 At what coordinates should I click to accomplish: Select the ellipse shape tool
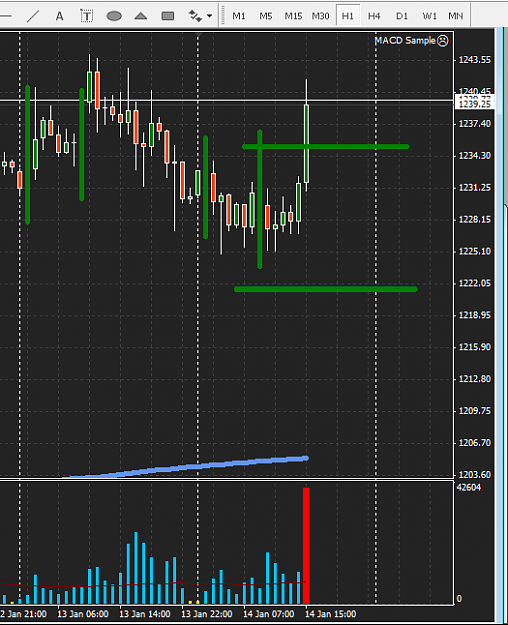click(114, 16)
